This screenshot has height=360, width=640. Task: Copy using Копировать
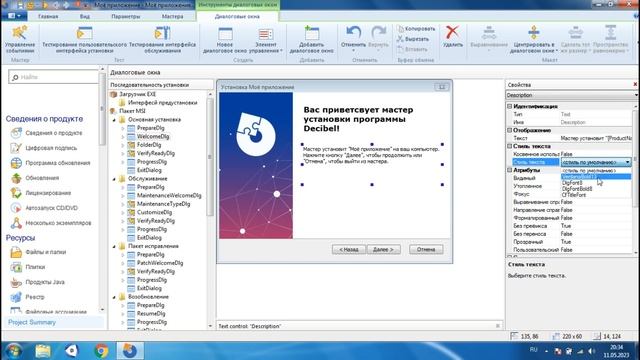(x=416, y=29)
